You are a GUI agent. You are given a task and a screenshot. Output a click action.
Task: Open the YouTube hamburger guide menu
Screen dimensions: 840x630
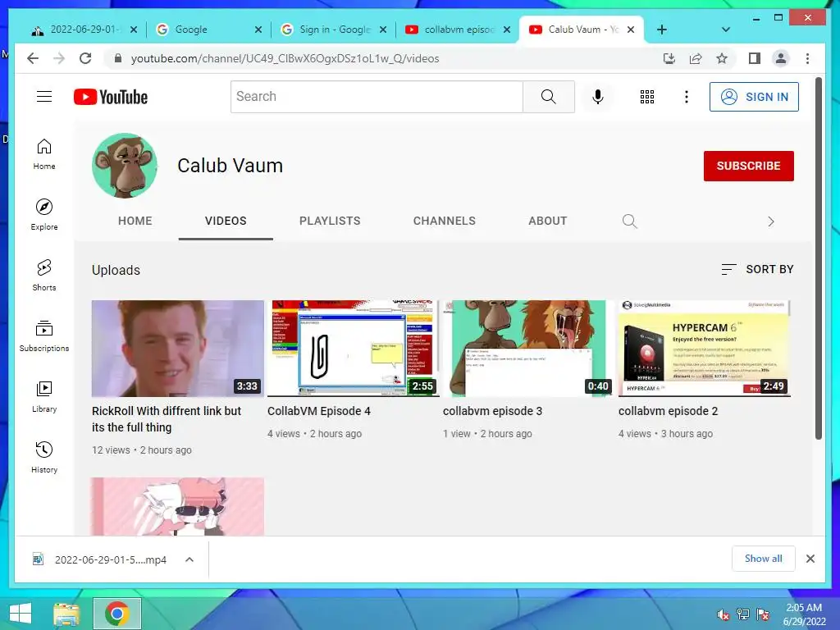(x=44, y=97)
